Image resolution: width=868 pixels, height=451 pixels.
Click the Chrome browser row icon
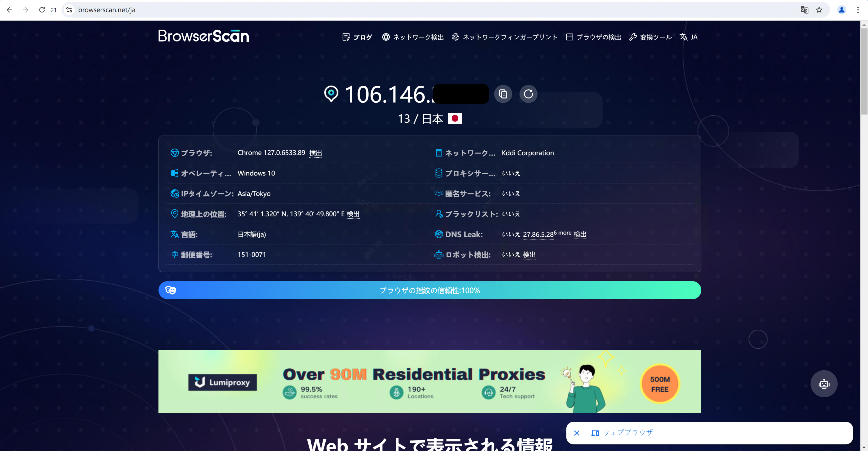174,153
